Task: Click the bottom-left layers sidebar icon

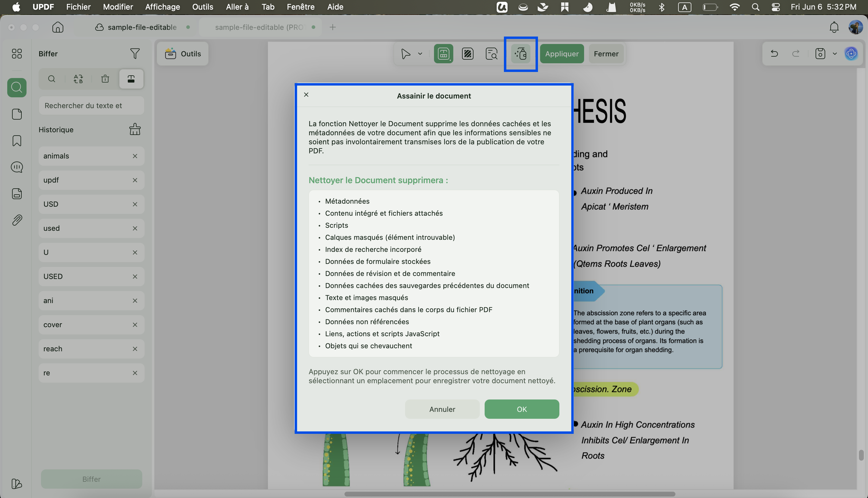Action: (x=17, y=483)
